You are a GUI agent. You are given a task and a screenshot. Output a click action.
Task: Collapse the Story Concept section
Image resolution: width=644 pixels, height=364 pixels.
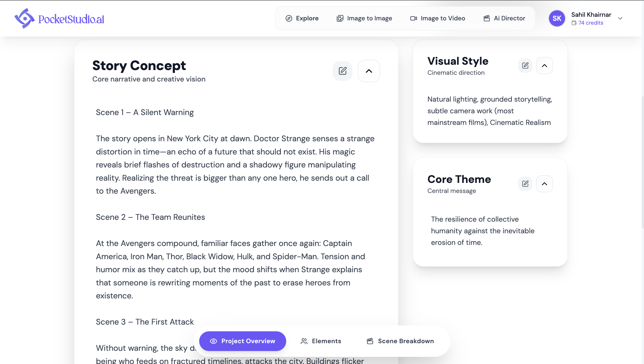coord(369,71)
